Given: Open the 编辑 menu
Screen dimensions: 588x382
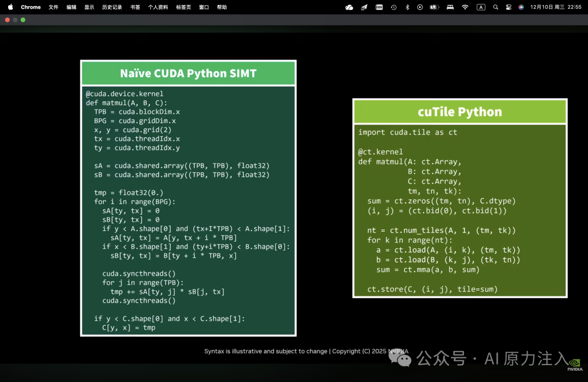Looking at the screenshot, I should (71, 7).
